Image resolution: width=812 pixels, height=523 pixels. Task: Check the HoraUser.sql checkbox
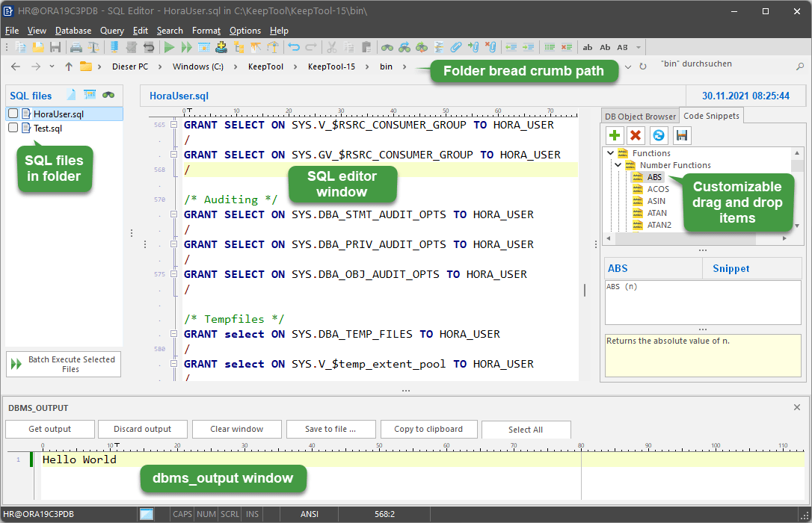(11, 114)
